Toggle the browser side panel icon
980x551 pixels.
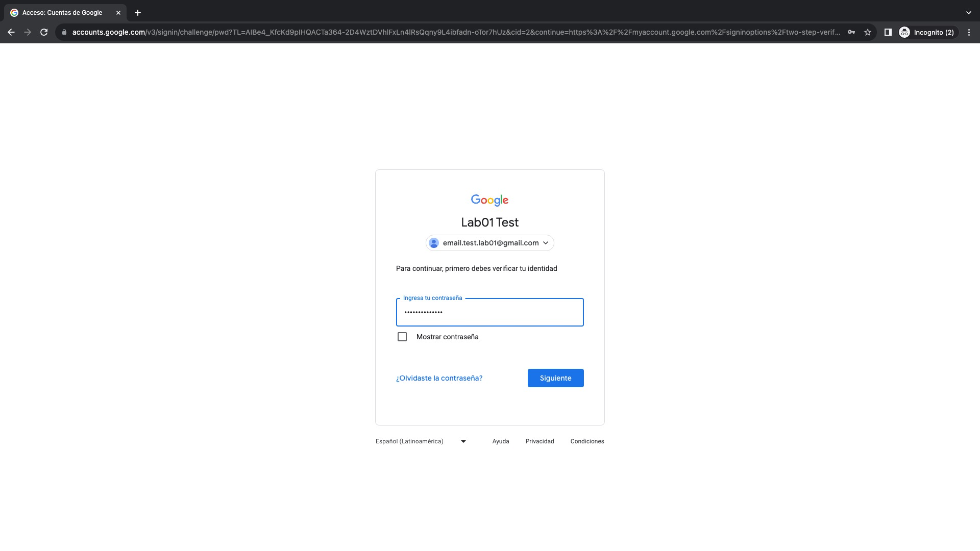[x=888, y=32]
